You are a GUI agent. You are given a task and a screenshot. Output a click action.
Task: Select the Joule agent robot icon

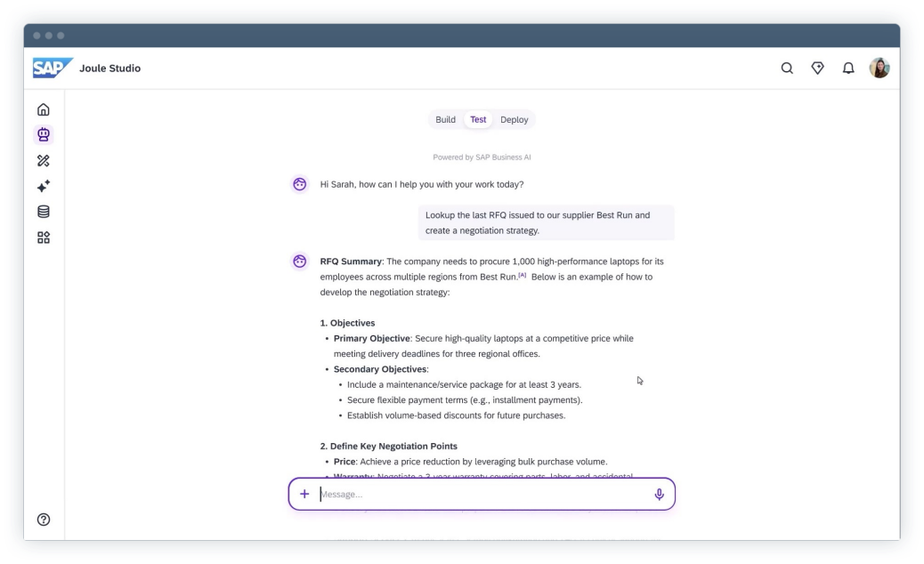click(x=43, y=135)
